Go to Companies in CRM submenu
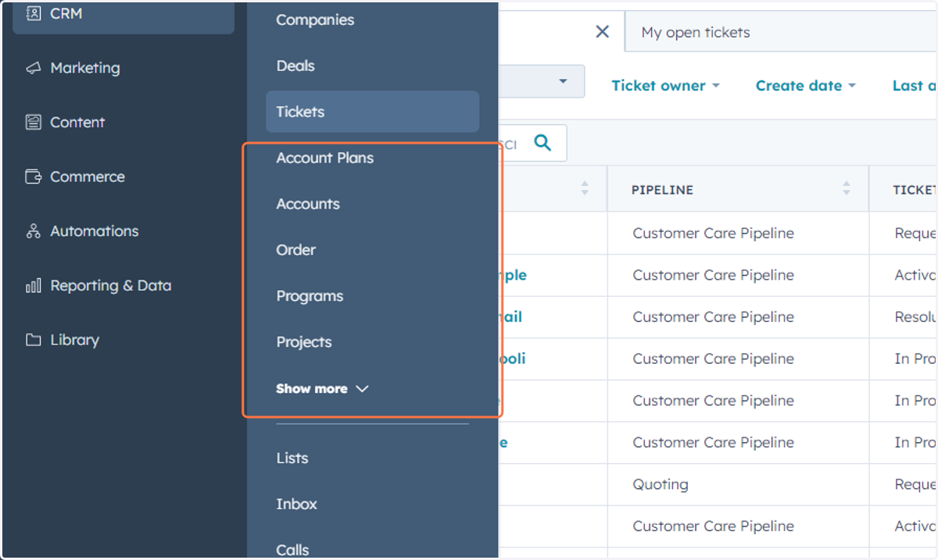This screenshot has width=938, height=560. point(315,20)
